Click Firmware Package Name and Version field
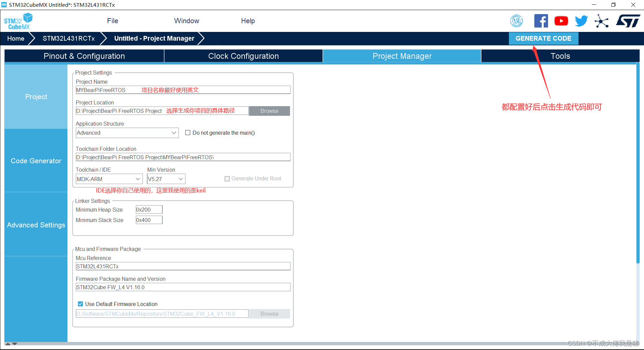The height and width of the screenshot is (350, 644). [183, 287]
